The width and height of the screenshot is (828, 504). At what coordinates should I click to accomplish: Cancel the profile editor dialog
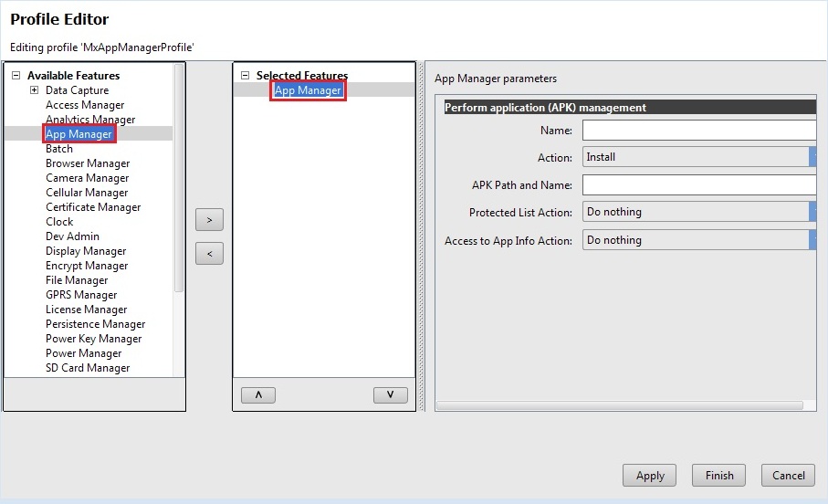(788, 476)
